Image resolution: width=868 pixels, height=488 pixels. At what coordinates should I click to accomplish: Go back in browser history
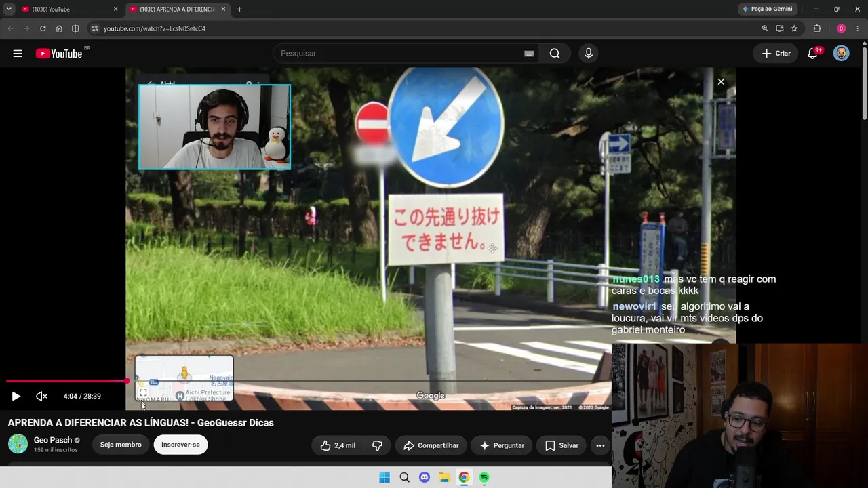click(10, 28)
